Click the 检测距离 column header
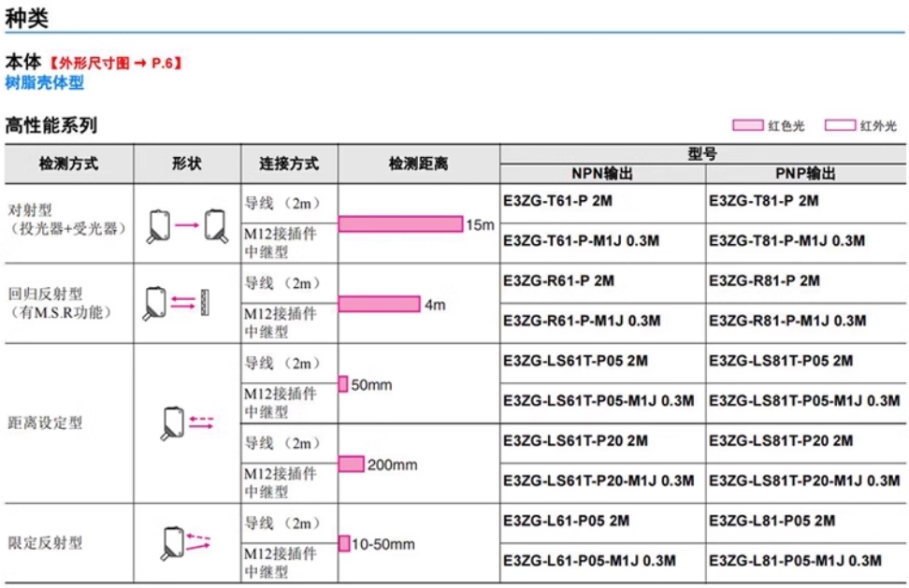Image resolution: width=909 pixels, height=588 pixels. [x=418, y=164]
